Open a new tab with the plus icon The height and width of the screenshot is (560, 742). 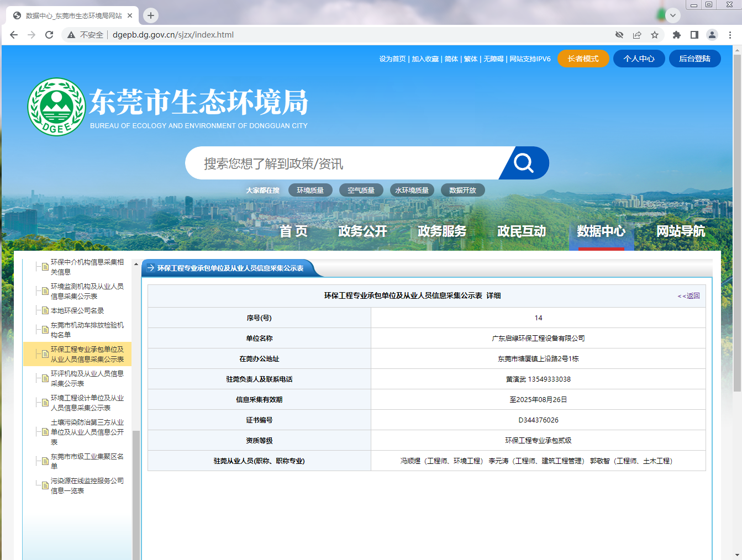tap(150, 15)
